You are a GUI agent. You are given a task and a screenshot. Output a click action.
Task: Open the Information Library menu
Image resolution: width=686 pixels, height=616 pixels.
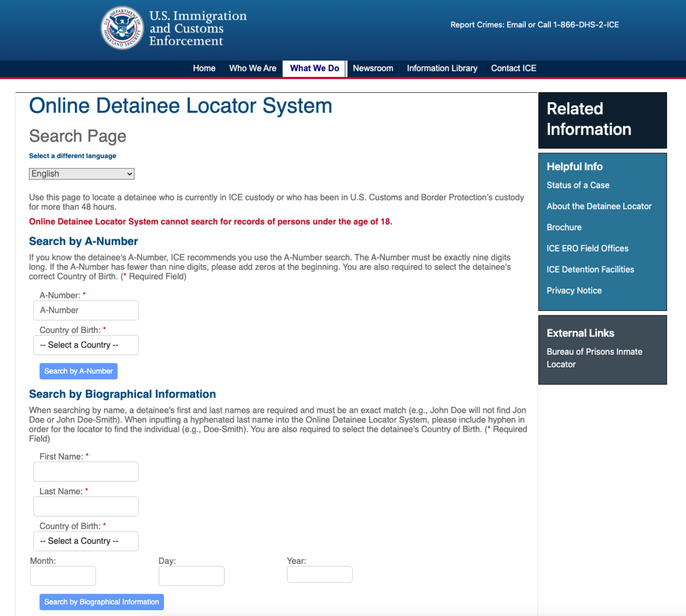point(441,68)
